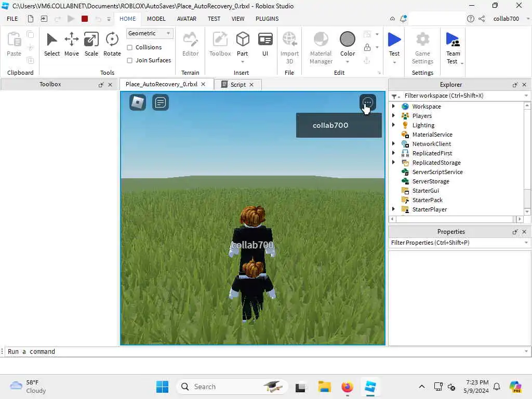Click the Paste button in Clipboard

(x=14, y=44)
